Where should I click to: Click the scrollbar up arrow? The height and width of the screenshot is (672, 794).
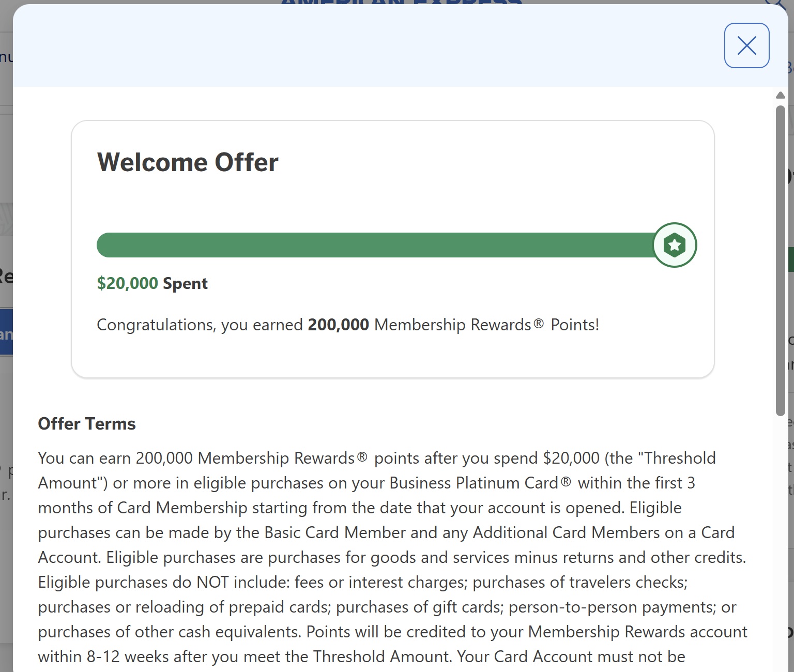click(x=780, y=95)
